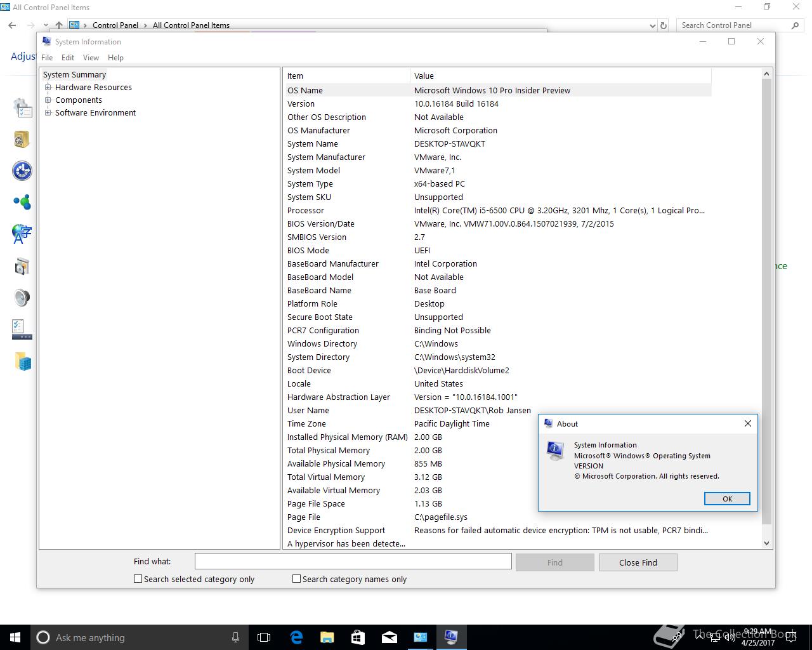The width and height of the screenshot is (812, 650).
Task: Go up one level in Control Panel
Action: point(58,25)
